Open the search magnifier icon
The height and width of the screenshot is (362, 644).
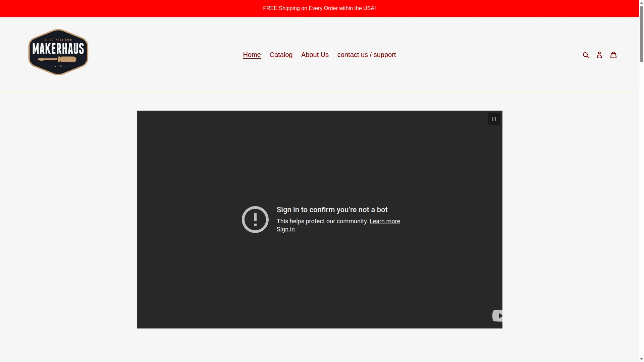[586, 55]
